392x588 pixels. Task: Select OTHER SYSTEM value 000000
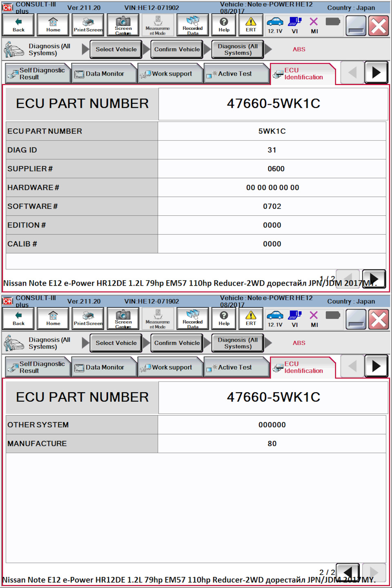coord(272,425)
